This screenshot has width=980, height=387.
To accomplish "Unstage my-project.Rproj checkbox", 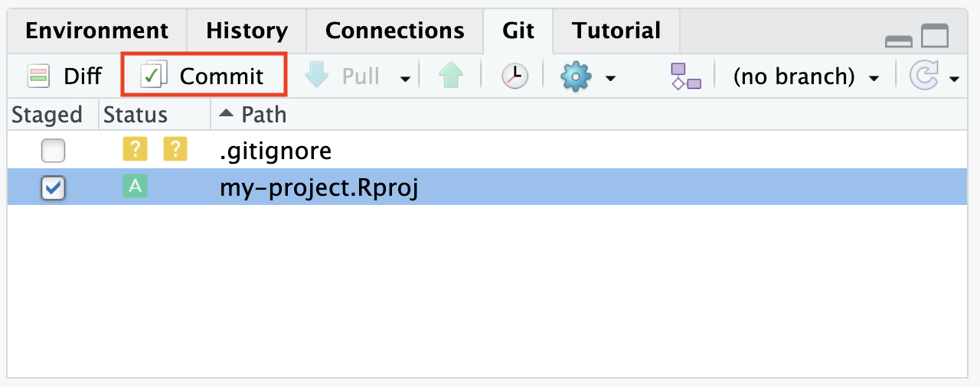I will click(53, 187).
